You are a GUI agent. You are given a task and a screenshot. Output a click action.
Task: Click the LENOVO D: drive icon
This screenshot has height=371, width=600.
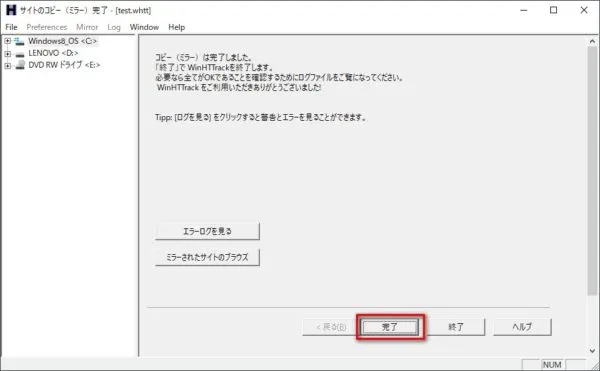[20, 54]
